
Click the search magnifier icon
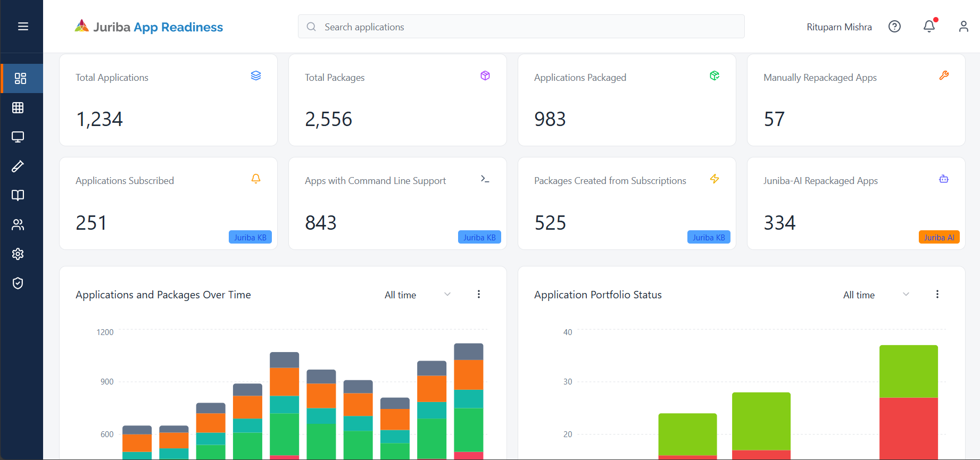[312, 27]
